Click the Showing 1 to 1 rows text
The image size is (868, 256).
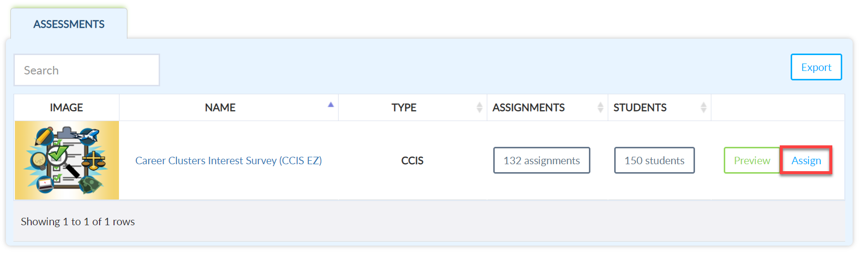pos(78,222)
